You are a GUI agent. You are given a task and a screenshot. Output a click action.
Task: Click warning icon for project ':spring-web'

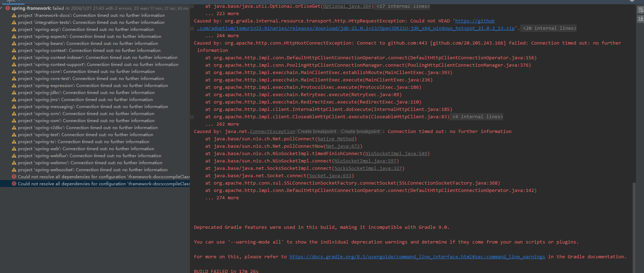point(14,148)
